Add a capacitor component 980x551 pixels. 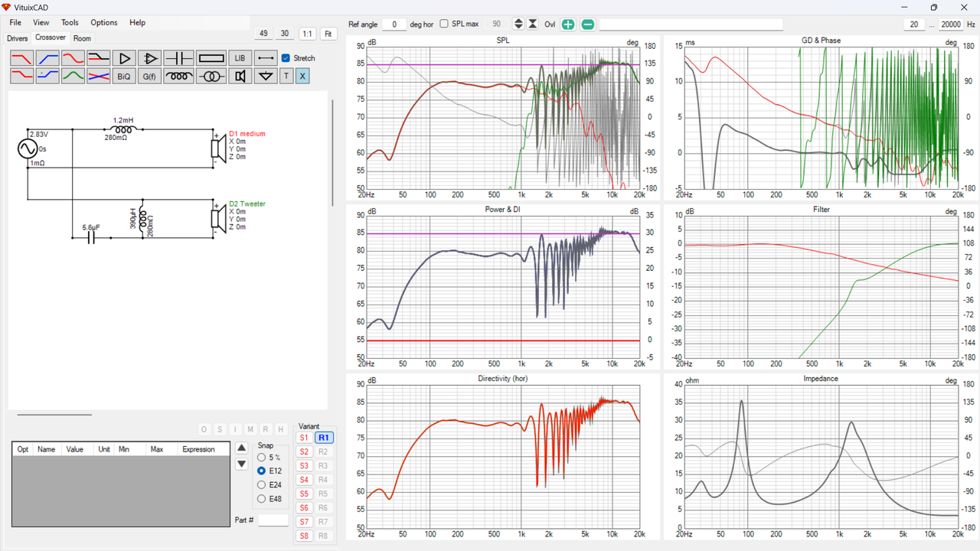point(179,58)
